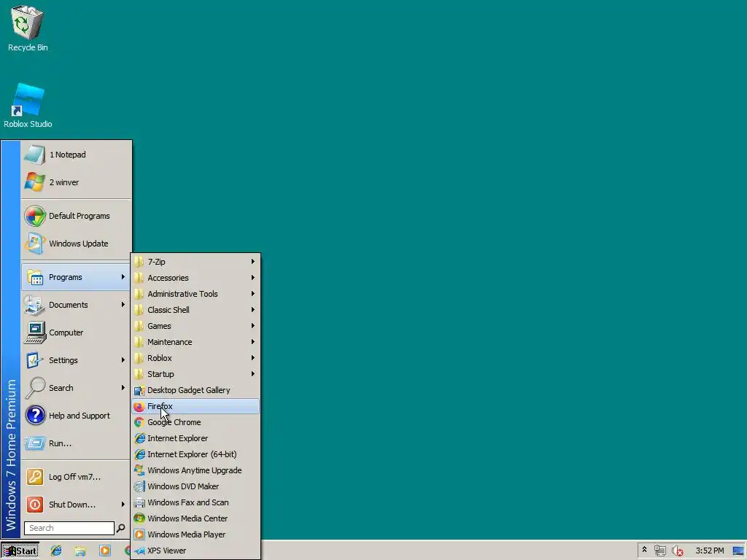Screen dimensions: 747x560
Task: Click the Run... entry
Action: [76, 443]
